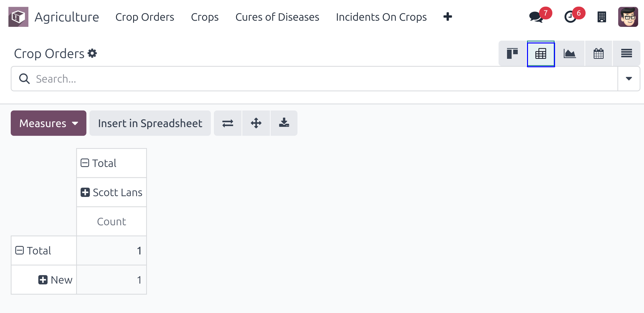Open the Incidents On Crops menu

tap(381, 17)
